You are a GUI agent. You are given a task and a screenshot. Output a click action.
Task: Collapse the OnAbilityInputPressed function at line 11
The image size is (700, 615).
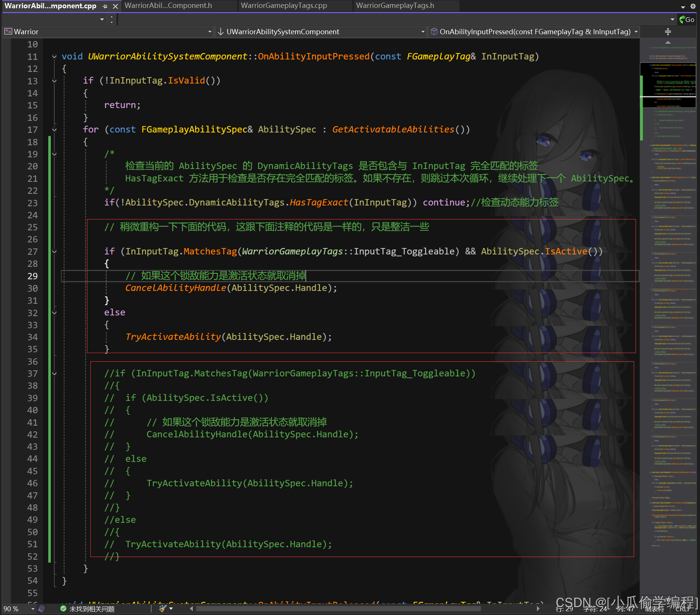pos(54,56)
